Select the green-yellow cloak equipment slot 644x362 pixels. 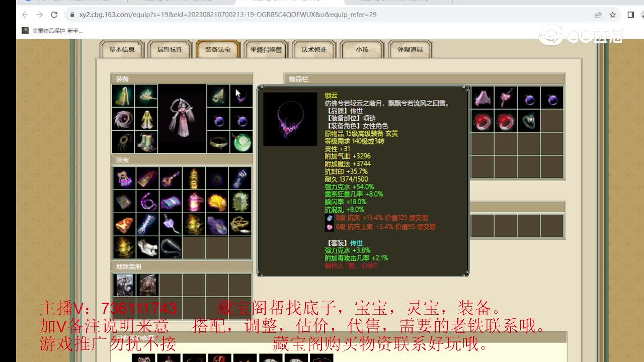pyautogui.click(x=123, y=96)
